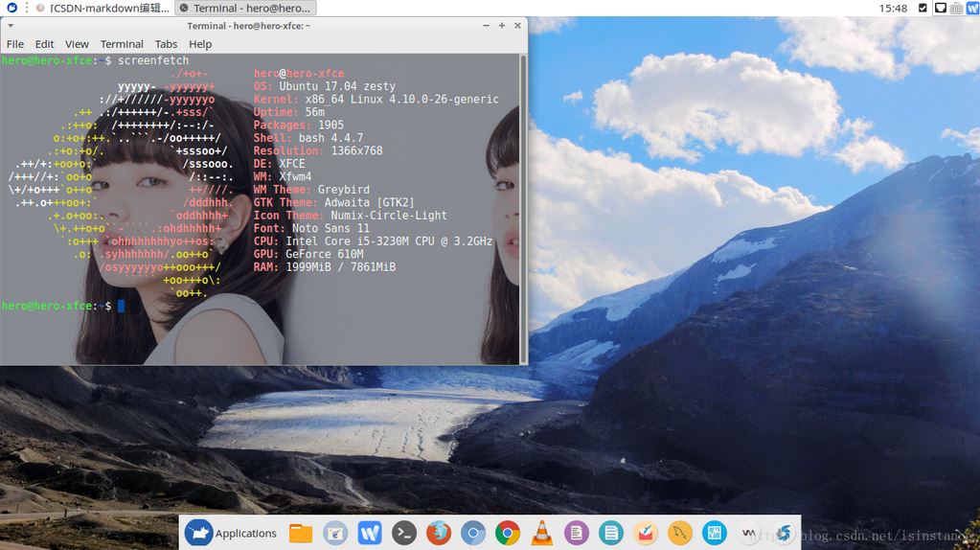Click the blue W tray icon in the panel

(x=972, y=8)
